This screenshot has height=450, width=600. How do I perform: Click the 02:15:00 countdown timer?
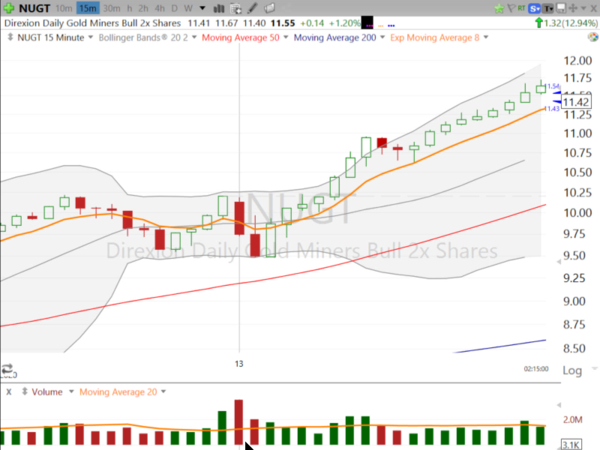536,369
